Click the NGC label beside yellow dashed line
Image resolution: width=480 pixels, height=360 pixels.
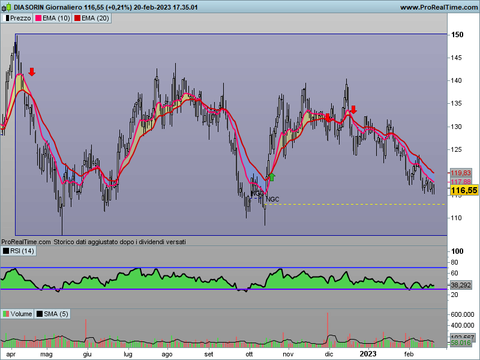pyautogui.click(x=272, y=199)
